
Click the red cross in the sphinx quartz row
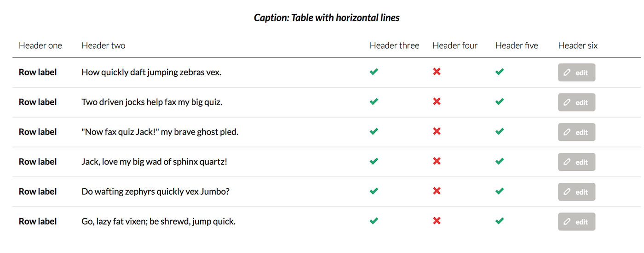(437, 161)
